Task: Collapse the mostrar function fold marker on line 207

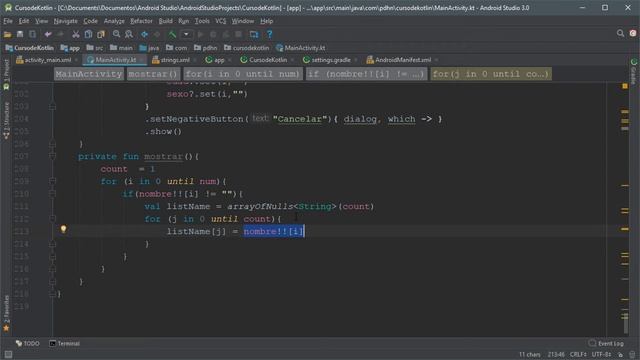Action: click(x=52, y=156)
